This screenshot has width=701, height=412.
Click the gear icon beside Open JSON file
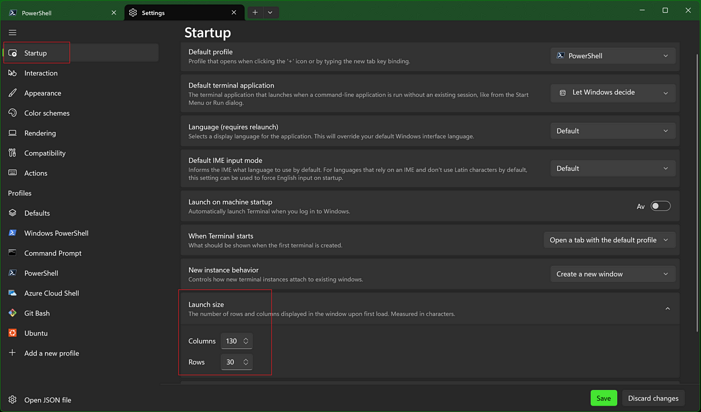tap(13, 399)
